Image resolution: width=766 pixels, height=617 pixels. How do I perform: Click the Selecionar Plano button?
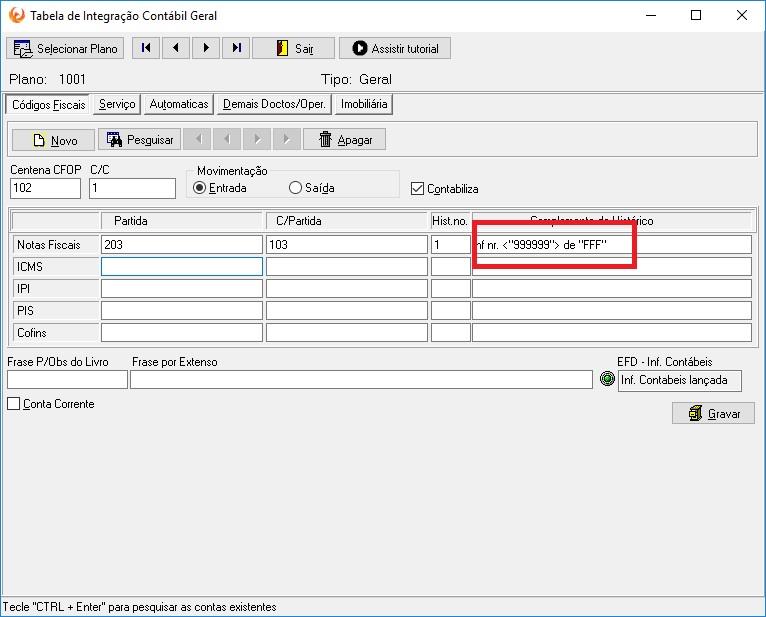[65, 48]
